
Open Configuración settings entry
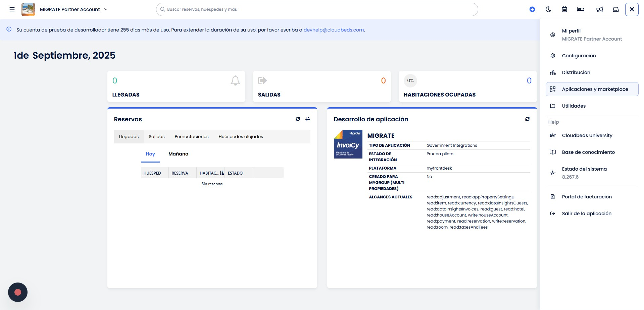pyautogui.click(x=592, y=56)
